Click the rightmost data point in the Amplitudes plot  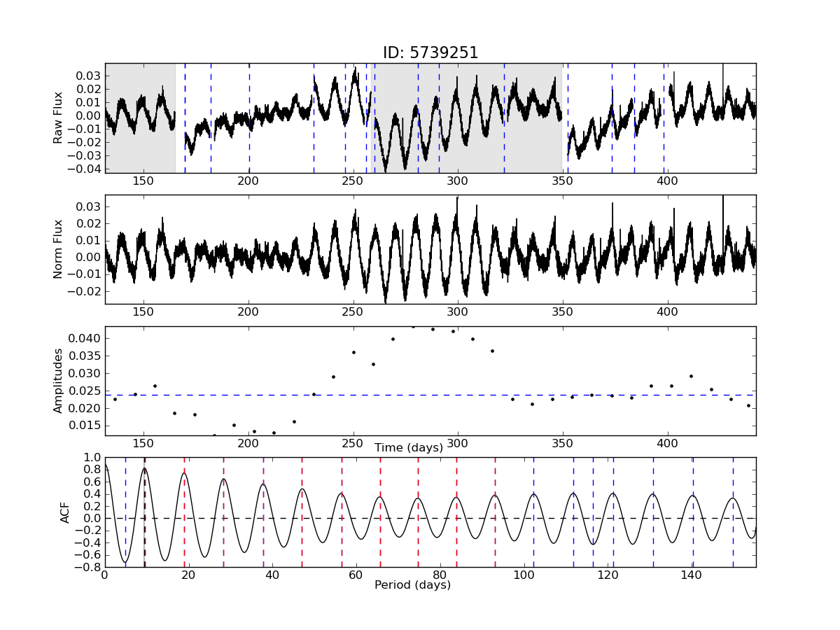pos(748,405)
